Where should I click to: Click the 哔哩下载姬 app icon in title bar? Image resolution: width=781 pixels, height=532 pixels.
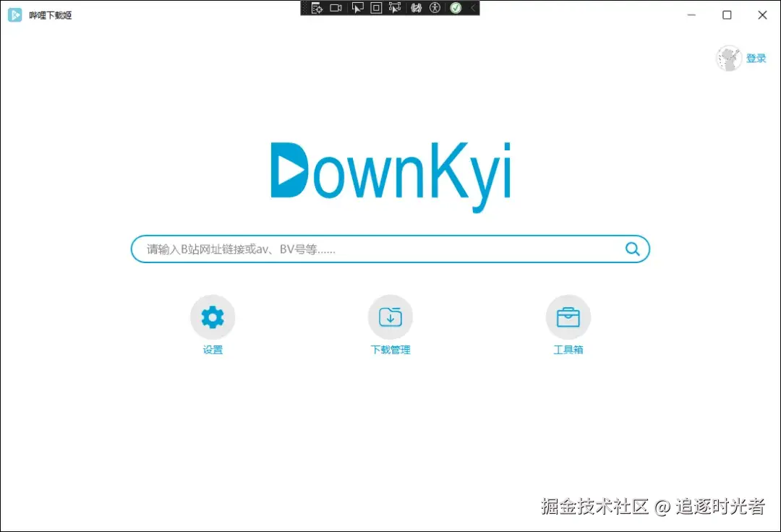15,15
